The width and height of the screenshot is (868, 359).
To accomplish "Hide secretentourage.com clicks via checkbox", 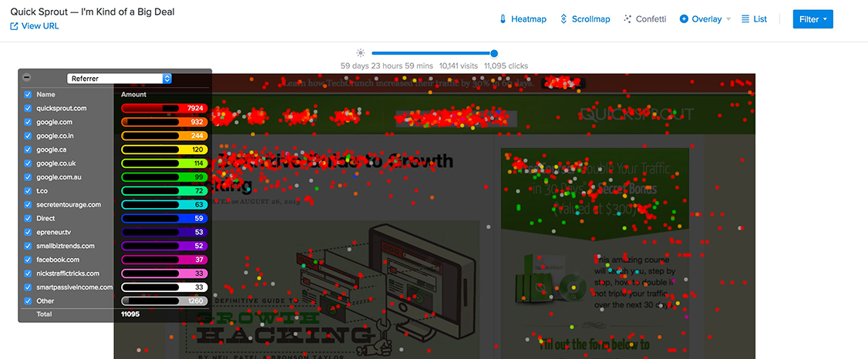I will coord(28,205).
